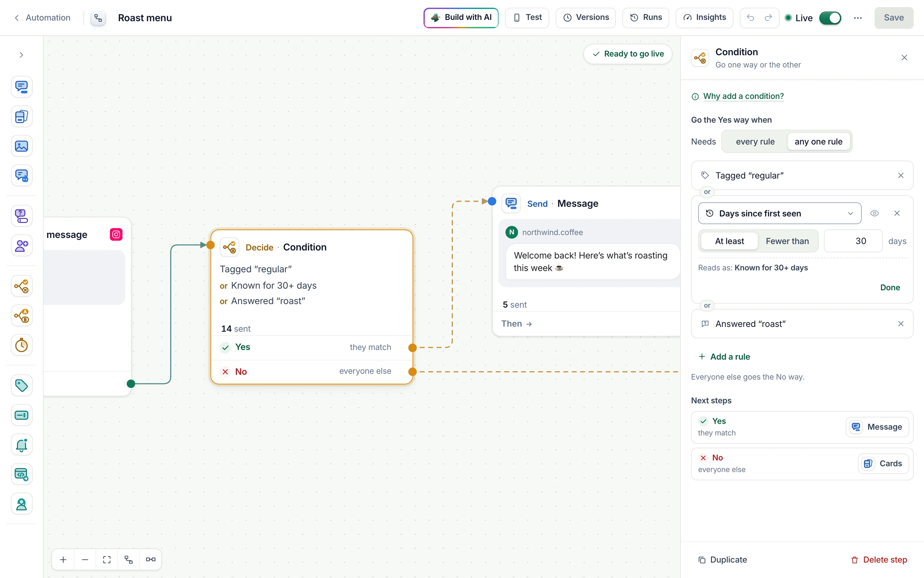Auto-arrange the flow layout

(129, 560)
